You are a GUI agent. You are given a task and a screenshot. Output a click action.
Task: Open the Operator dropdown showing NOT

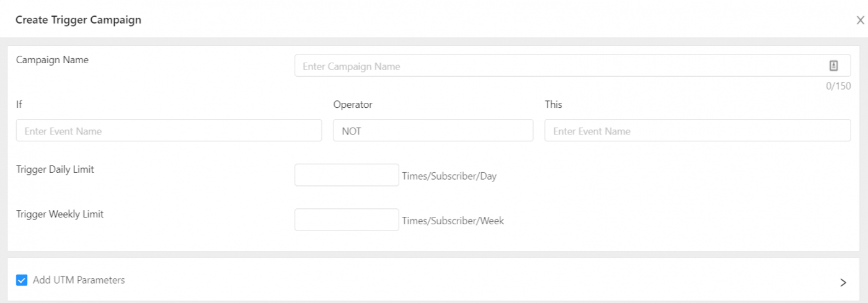[x=433, y=130]
